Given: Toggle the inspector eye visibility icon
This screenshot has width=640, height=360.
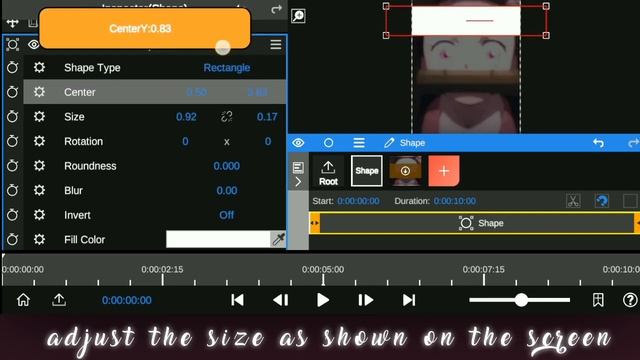Looking at the screenshot, I should click(33, 44).
